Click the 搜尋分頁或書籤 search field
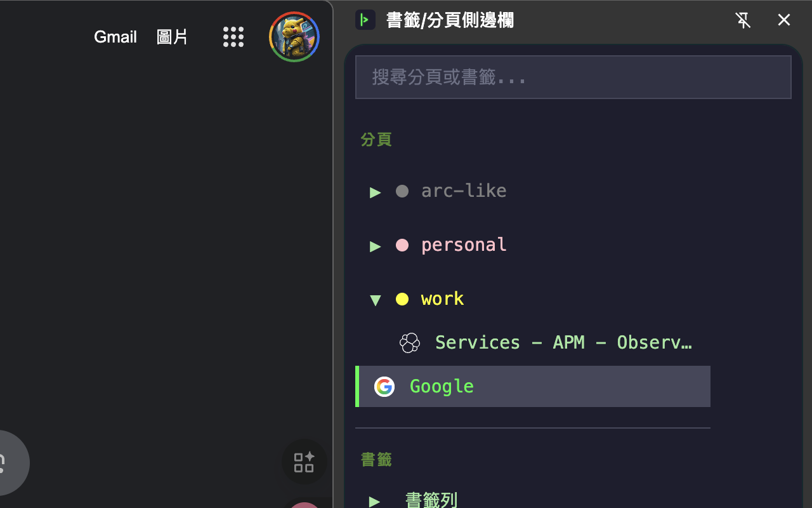The image size is (812, 508). [x=573, y=77]
